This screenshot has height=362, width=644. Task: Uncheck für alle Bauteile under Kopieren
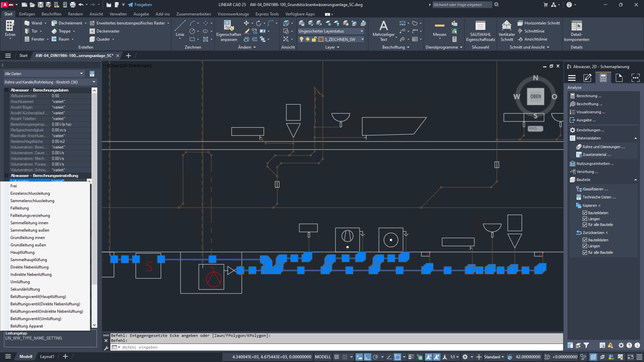click(x=585, y=224)
